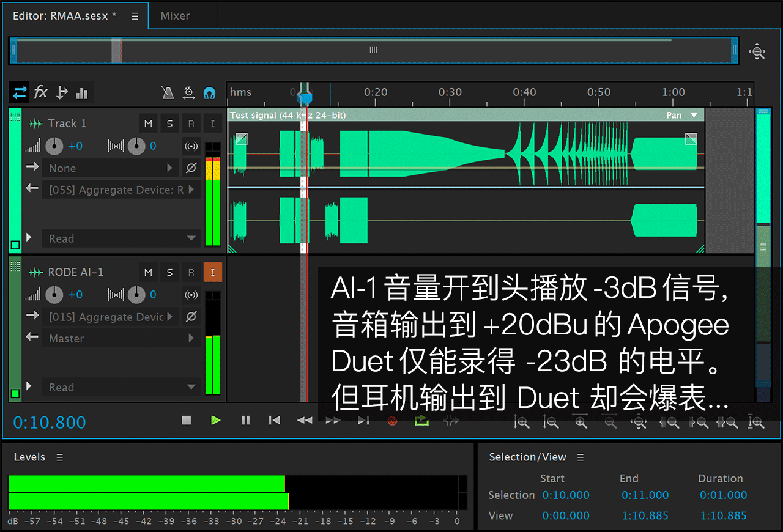
Task: Disable Monitor Input on RODE AI-1
Action: (212, 272)
